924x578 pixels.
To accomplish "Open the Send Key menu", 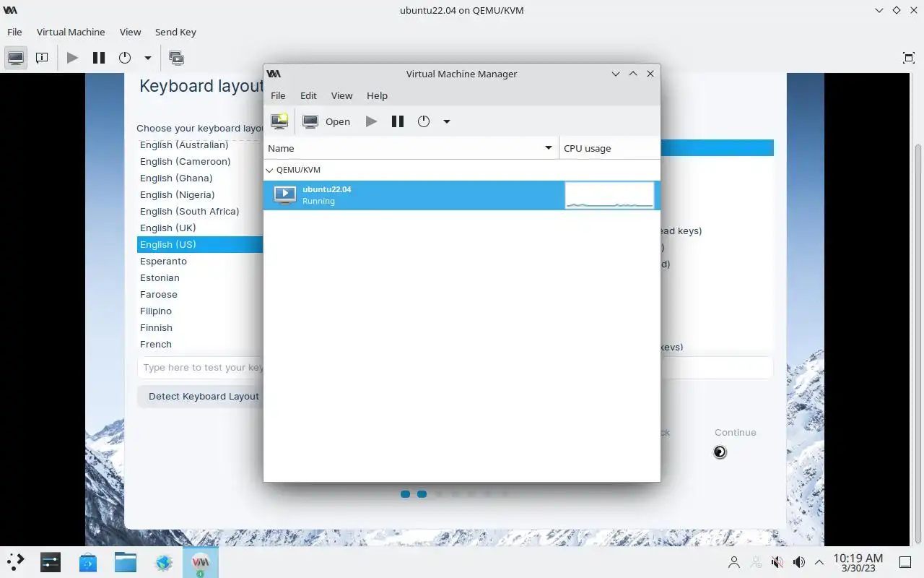I will (x=175, y=32).
